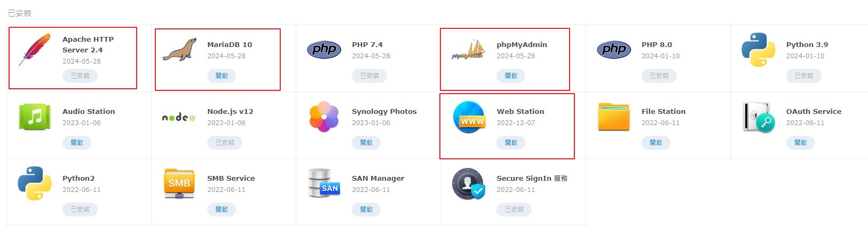Image resolution: width=868 pixels, height=231 pixels.
Task: Select the Python2 package name
Action: (78, 179)
